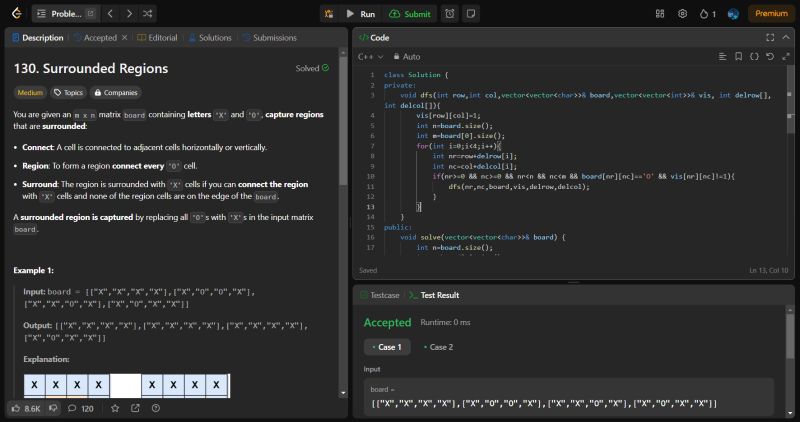Click the Example 1 heading
Screen dimensions: 800x422
(34, 270)
